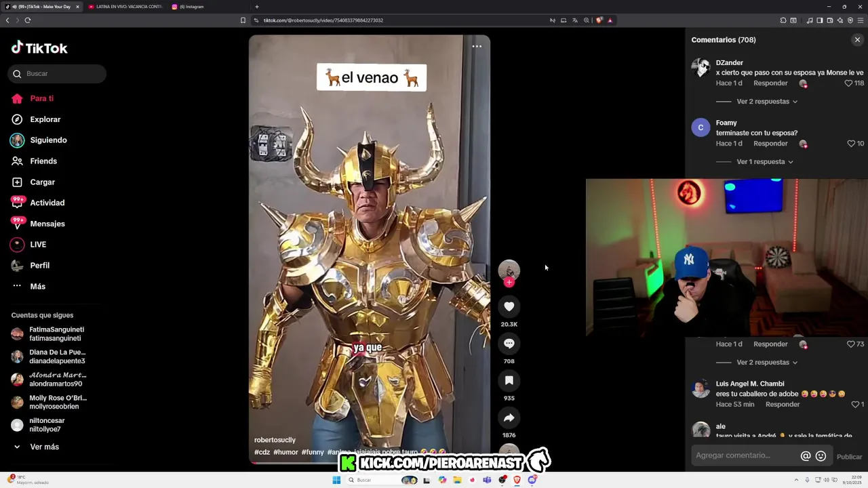Focus the Agregar comentario field
The height and width of the screenshot is (488, 868).
745,456
